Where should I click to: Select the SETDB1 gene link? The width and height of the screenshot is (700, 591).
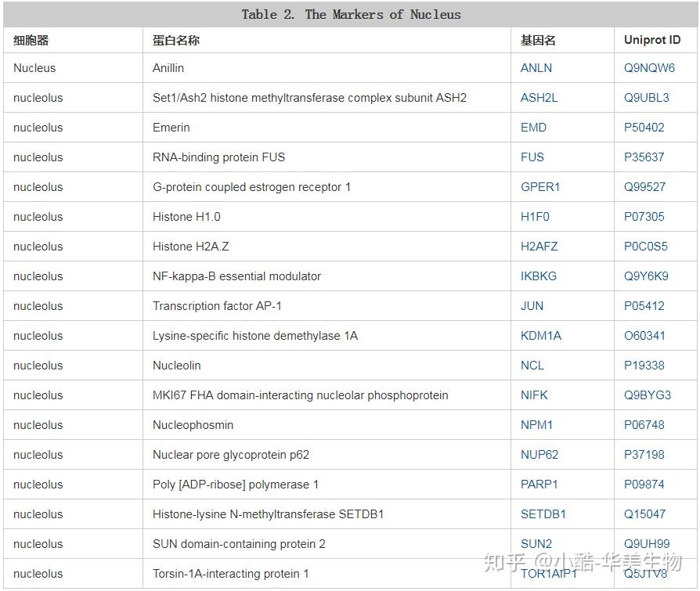pos(543,514)
